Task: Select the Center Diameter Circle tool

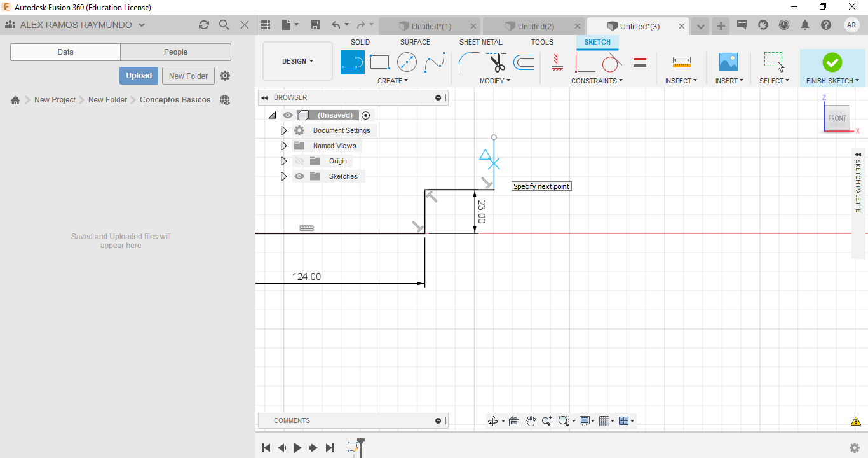Action: 407,62
